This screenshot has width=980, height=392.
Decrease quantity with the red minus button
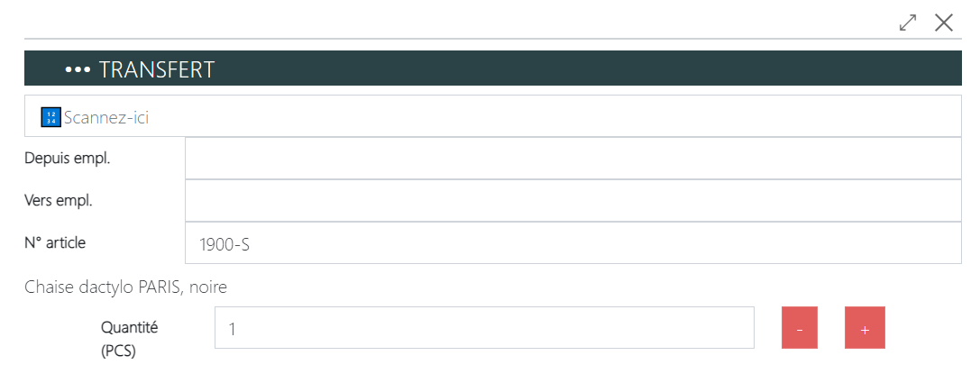pyautogui.click(x=800, y=328)
